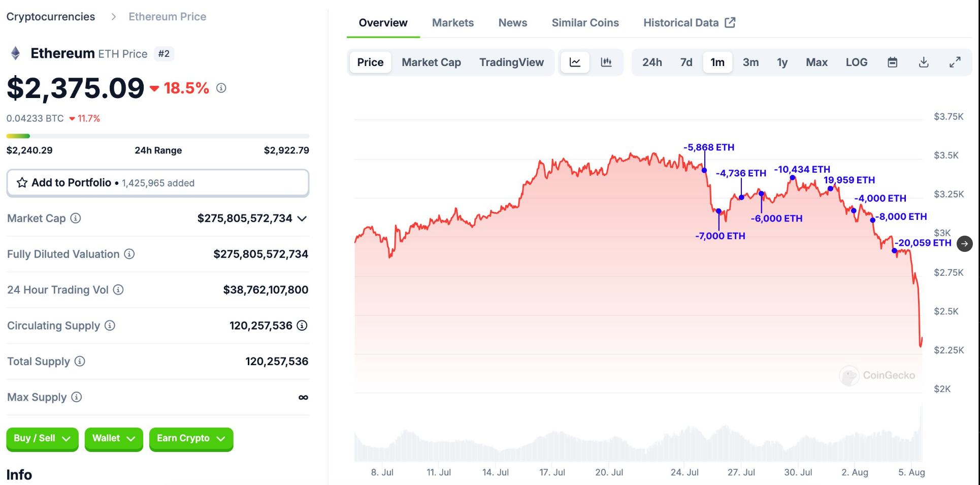
Task: Switch to the candlestick chart icon
Action: tap(606, 62)
